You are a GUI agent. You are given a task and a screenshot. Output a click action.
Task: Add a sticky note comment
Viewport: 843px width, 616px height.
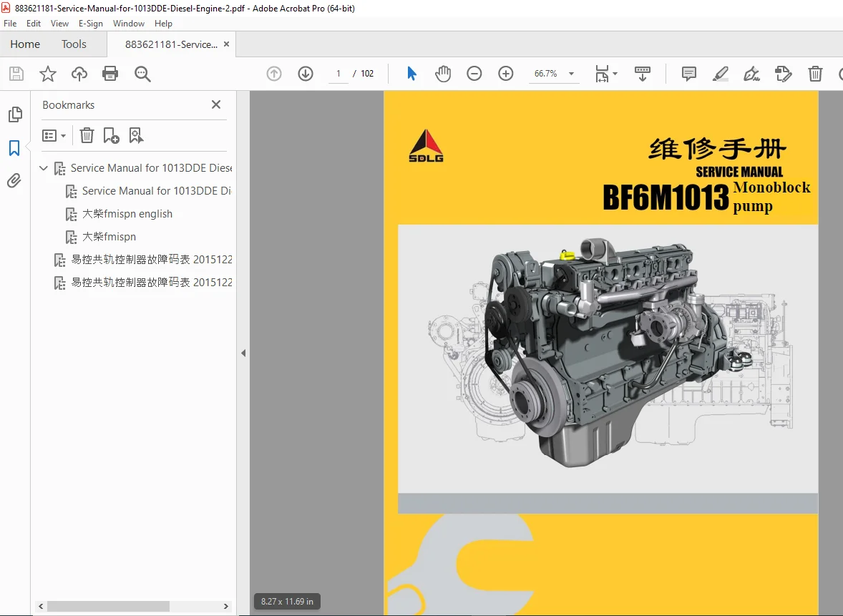click(688, 74)
